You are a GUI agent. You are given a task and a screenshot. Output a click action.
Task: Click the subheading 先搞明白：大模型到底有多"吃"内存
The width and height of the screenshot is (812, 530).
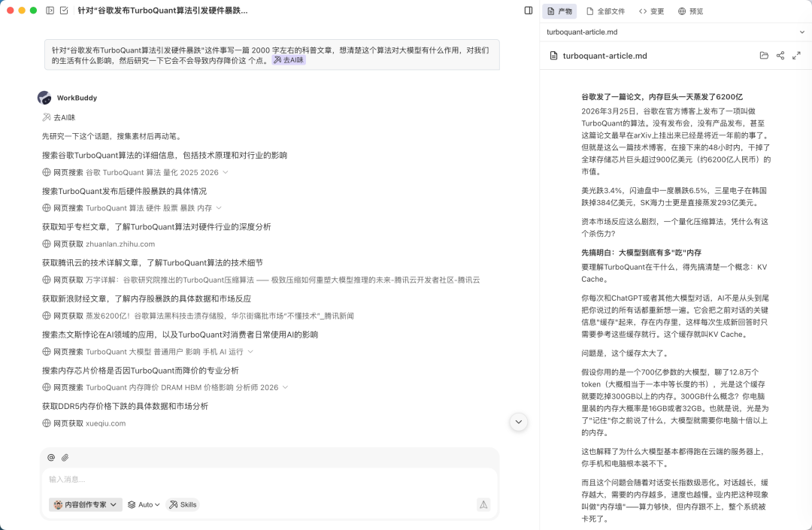(x=641, y=253)
